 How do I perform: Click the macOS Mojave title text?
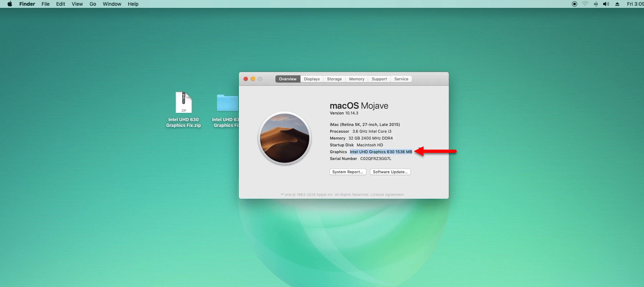[x=359, y=106]
